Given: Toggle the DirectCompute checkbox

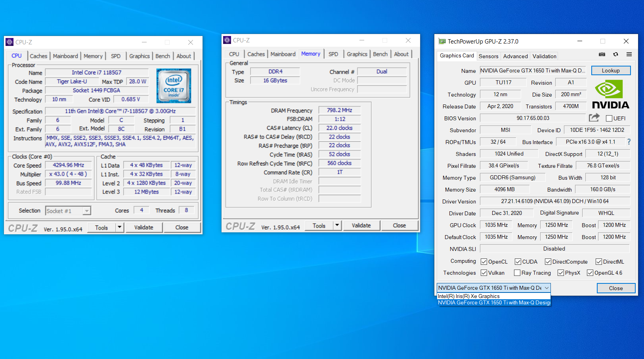Looking at the screenshot, I should pos(548,262).
